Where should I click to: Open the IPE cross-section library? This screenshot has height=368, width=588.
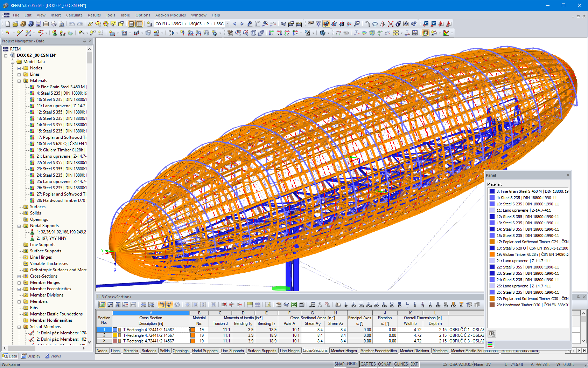pos(345,305)
